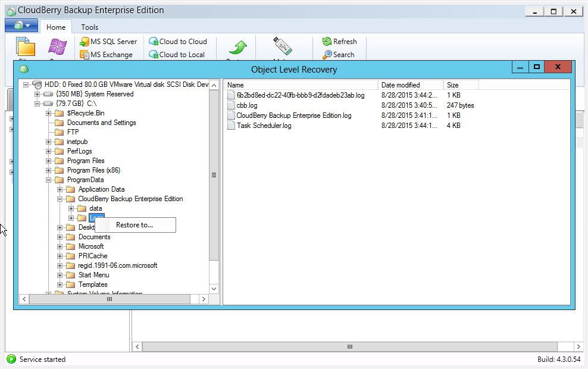The height and width of the screenshot is (369, 588).
Task: Switch to the Tools tab
Action: (x=89, y=27)
